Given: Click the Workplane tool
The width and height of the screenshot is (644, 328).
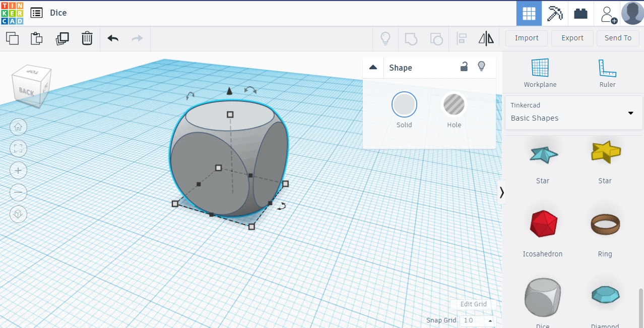Looking at the screenshot, I should click(x=540, y=73).
